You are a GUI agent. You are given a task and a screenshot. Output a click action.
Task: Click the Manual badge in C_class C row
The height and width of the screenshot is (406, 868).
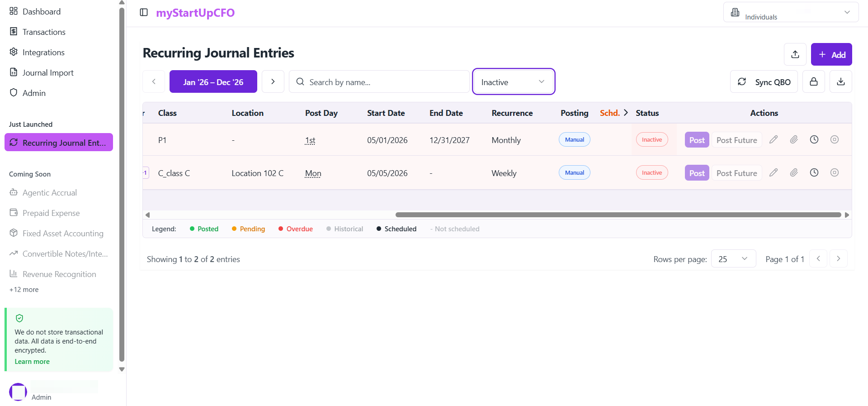pyautogui.click(x=575, y=172)
